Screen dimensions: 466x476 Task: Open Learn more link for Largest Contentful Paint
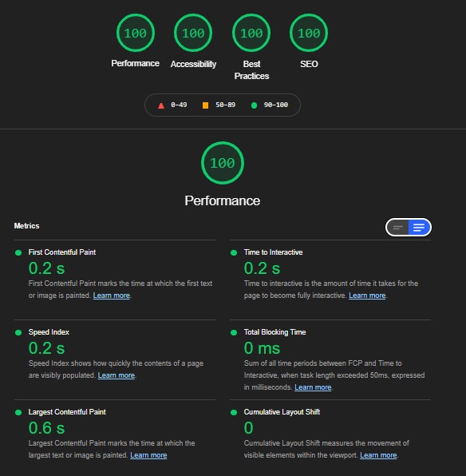[148, 455]
